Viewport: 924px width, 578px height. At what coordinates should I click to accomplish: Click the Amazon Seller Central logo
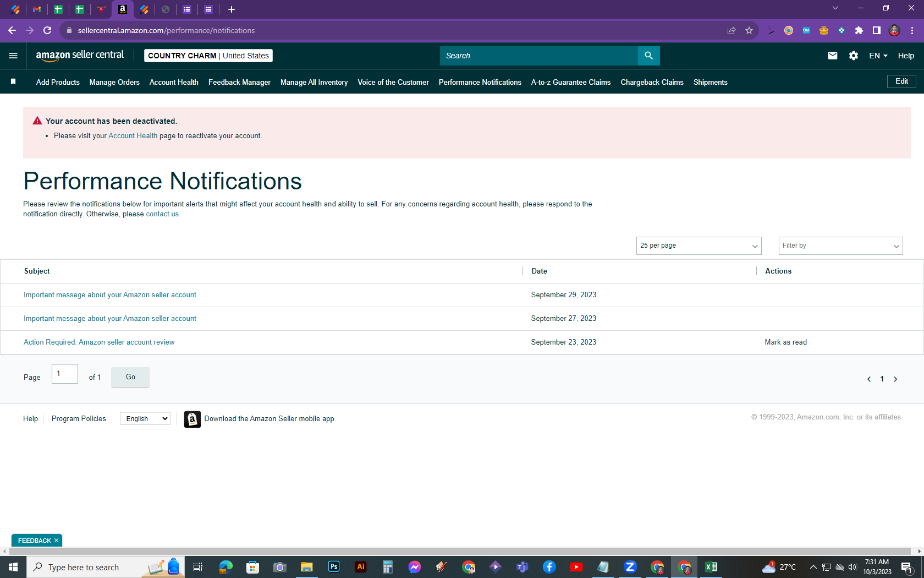(x=80, y=55)
